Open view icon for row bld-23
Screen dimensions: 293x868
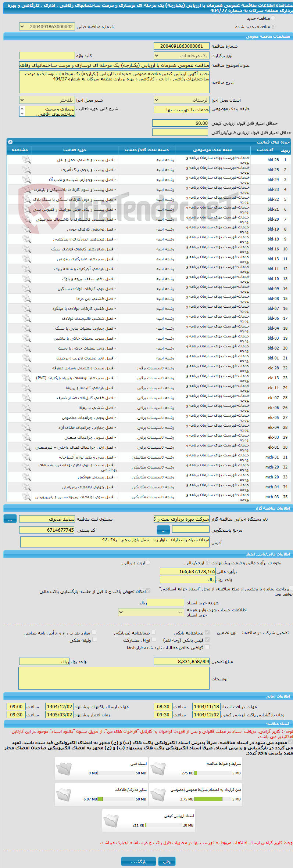(26, 189)
